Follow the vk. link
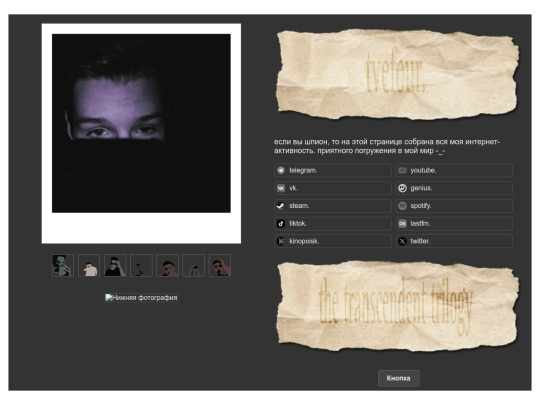 click(x=333, y=188)
